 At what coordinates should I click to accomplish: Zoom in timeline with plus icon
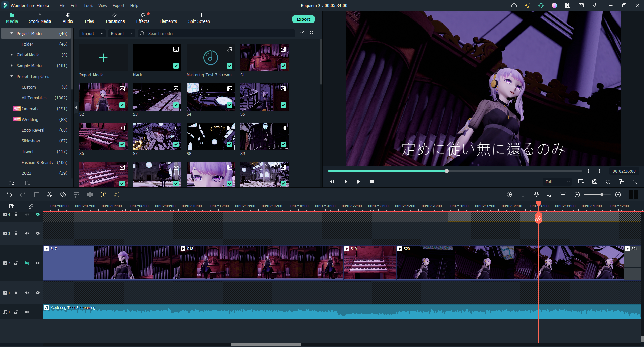coord(618,194)
